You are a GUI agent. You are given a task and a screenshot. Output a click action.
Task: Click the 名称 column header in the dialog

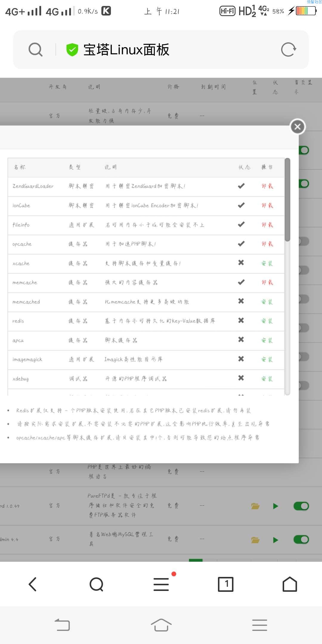[x=20, y=167]
